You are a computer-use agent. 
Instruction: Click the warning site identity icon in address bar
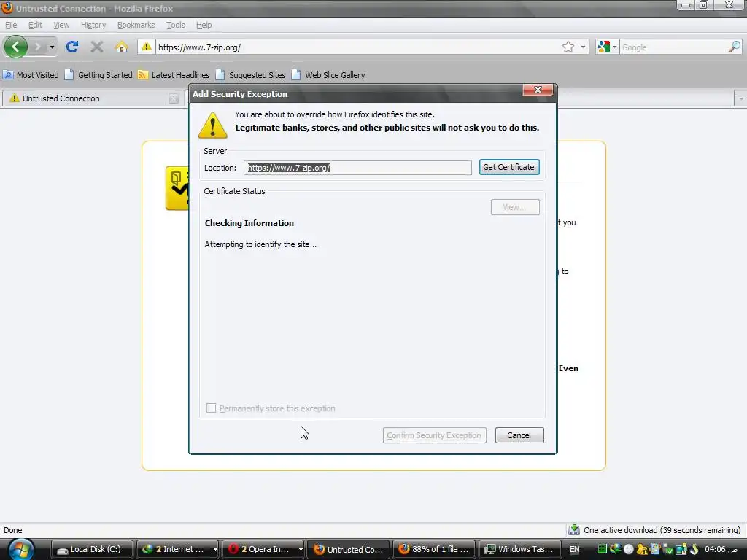[x=146, y=47]
